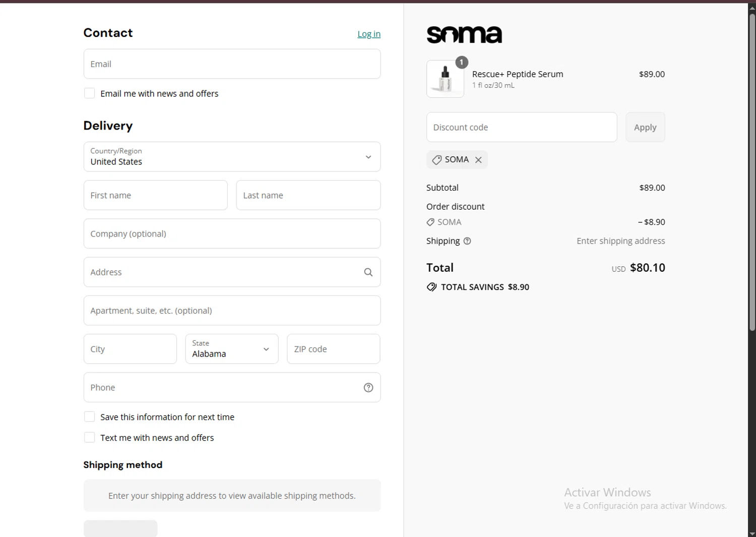756x537 pixels.
Task: Focus the Discount code input
Action: click(522, 127)
